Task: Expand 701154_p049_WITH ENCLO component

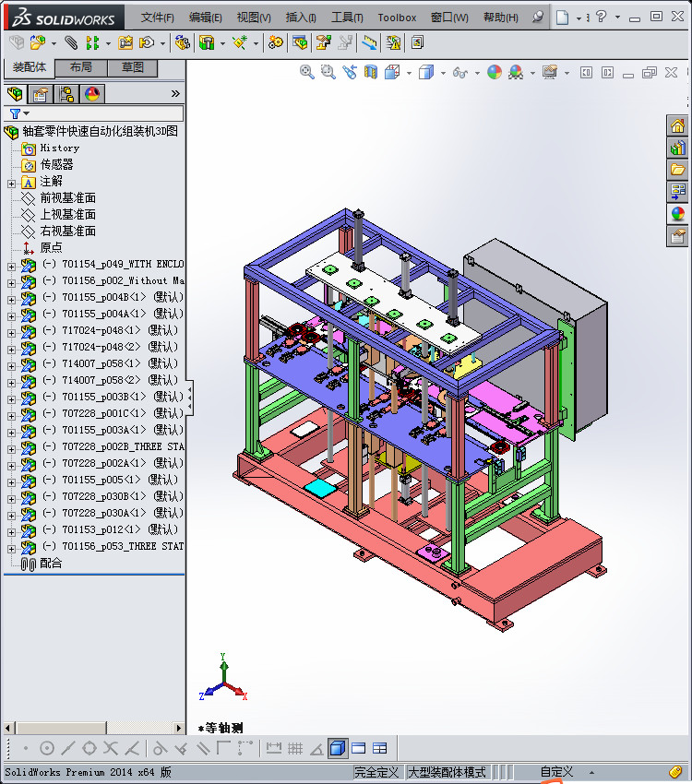Action: click(x=11, y=267)
